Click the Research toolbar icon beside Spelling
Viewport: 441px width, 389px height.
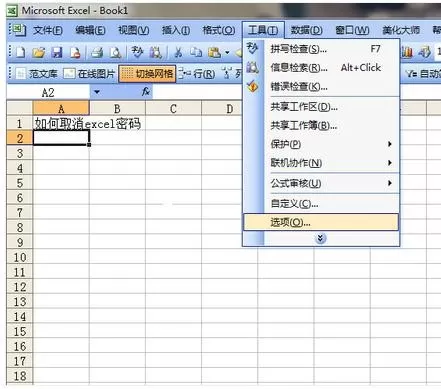click(156, 52)
